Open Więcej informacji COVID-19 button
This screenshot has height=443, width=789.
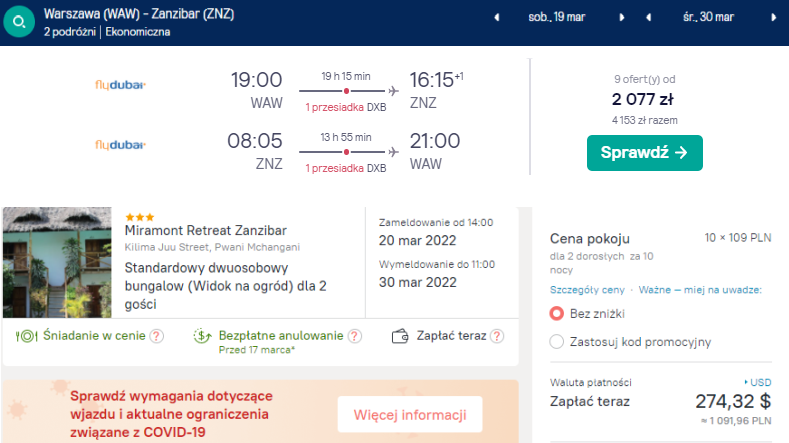pos(410,414)
